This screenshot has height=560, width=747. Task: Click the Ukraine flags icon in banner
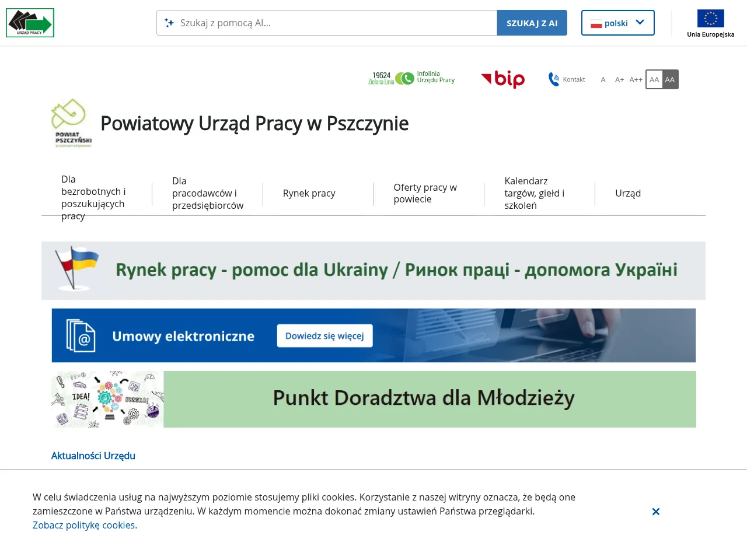click(77, 269)
